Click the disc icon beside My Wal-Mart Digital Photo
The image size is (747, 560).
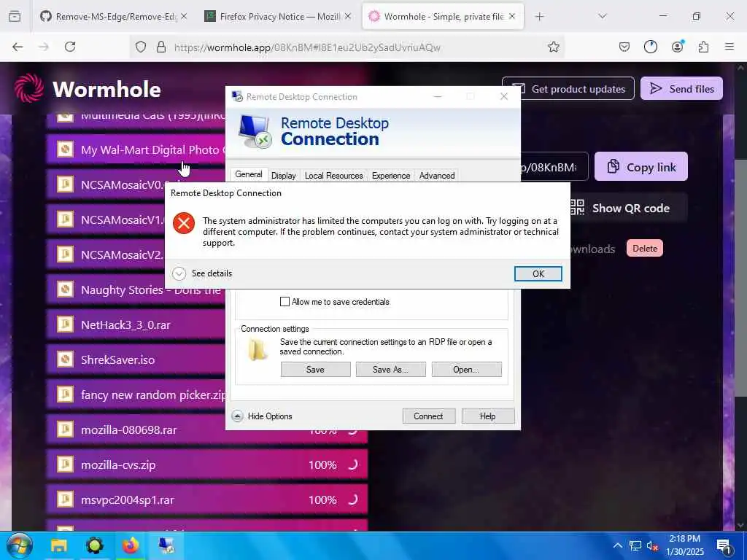tap(65, 149)
